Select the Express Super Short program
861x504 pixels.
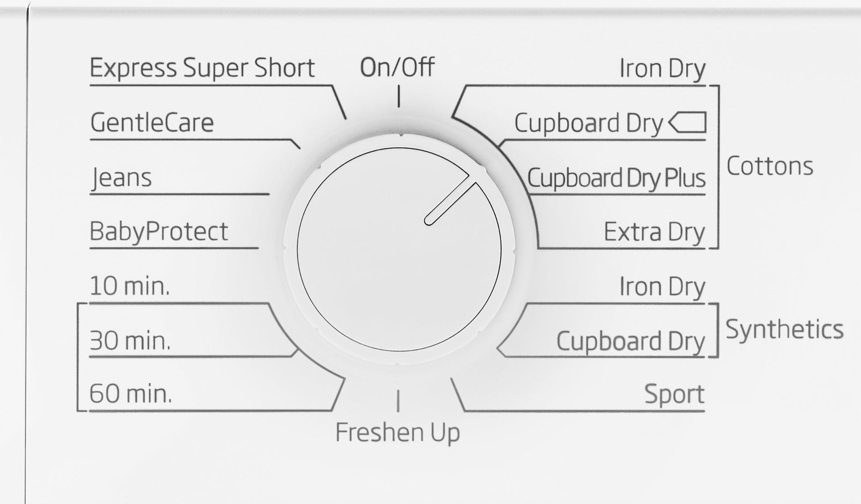point(202,68)
